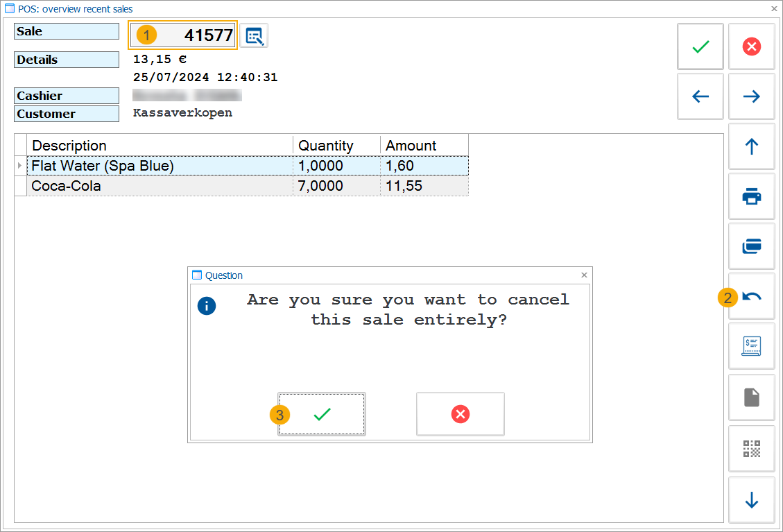Go to the previous sale with left arrow
This screenshot has height=532, width=783.
pyautogui.click(x=700, y=96)
